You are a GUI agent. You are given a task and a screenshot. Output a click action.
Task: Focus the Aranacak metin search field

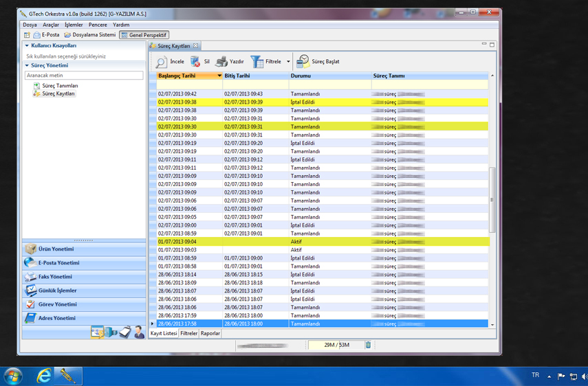pos(84,76)
